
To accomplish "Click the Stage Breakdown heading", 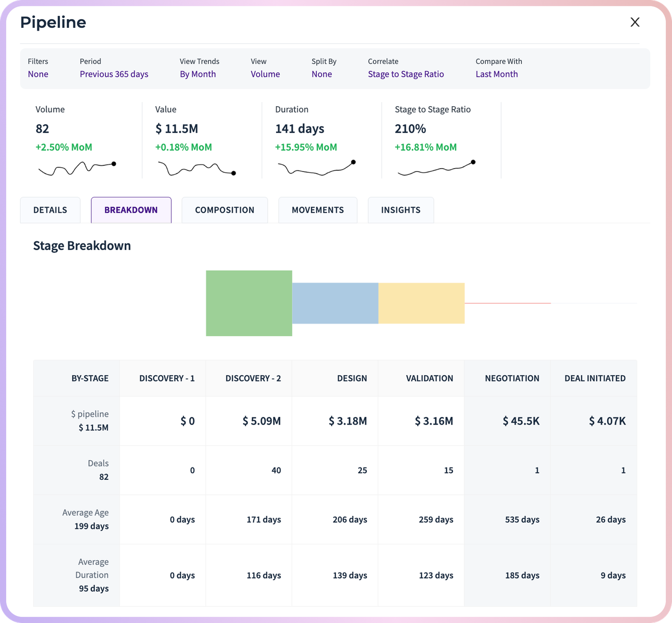I will click(x=82, y=245).
